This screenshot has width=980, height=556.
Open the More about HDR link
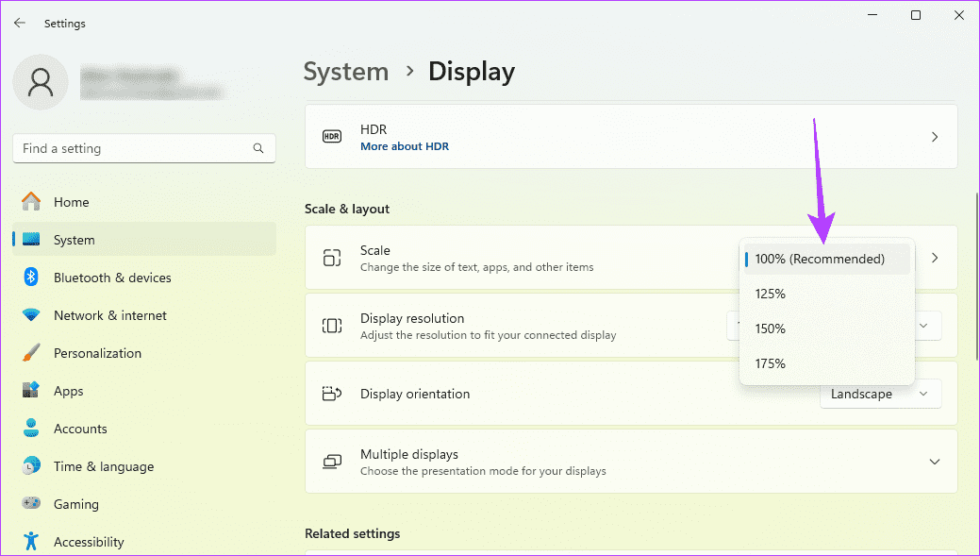(x=404, y=145)
